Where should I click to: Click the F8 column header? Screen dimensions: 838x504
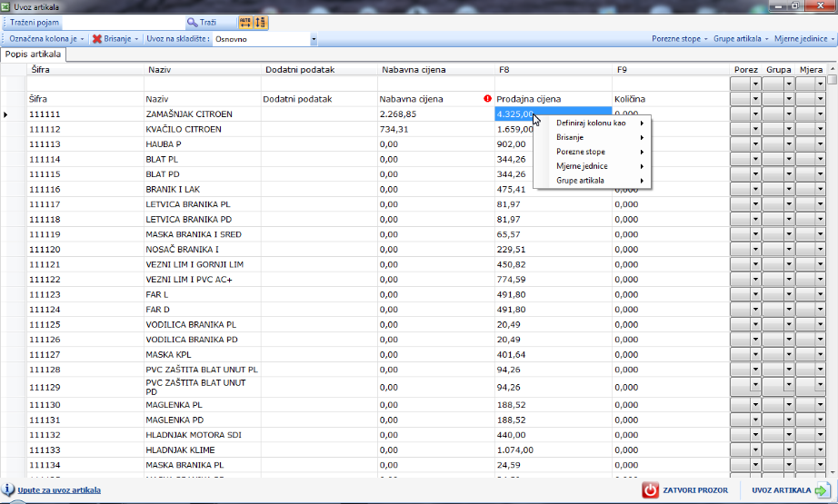click(x=554, y=69)
